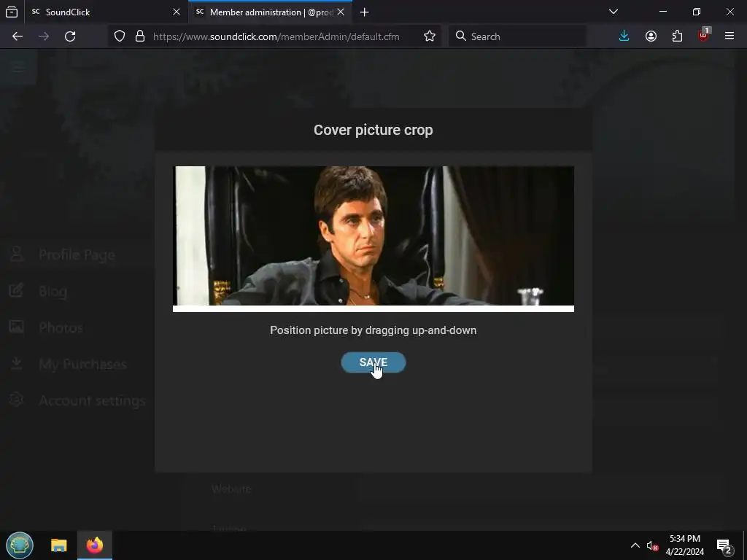Click the 'Position picture by dragging' instruction text
This screenshot has height=560, width=747.
click(x=373, y=330)
